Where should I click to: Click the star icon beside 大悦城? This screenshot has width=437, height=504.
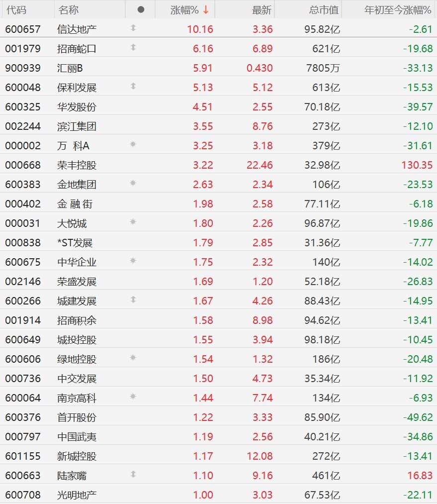pos(133,222)
